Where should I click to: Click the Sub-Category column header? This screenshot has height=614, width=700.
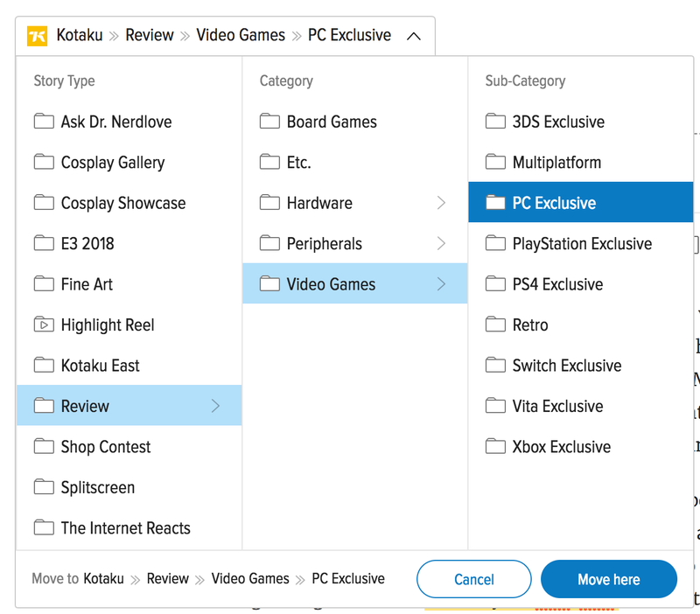click(526, 80)
